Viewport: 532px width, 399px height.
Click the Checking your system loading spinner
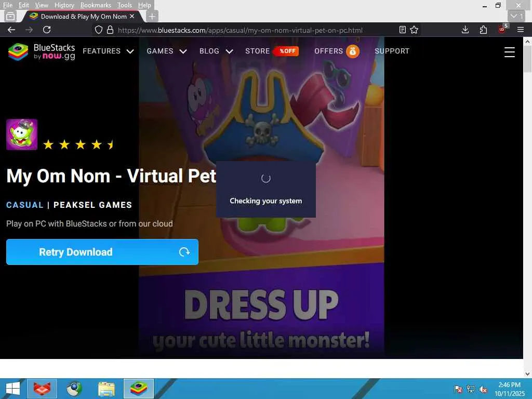265,178
